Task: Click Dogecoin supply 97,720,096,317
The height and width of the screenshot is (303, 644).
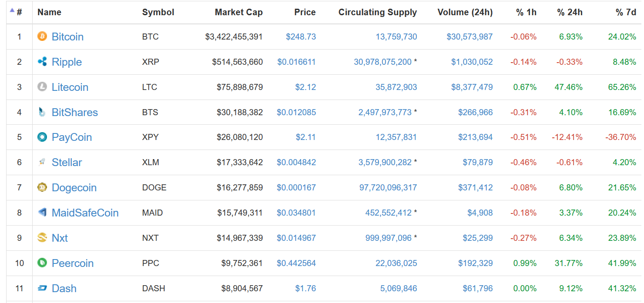Action: (388, 187)
